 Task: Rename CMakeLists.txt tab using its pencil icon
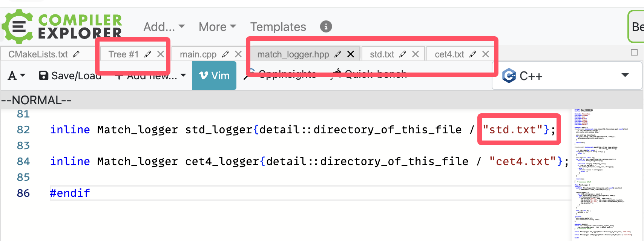click(76, 54)
